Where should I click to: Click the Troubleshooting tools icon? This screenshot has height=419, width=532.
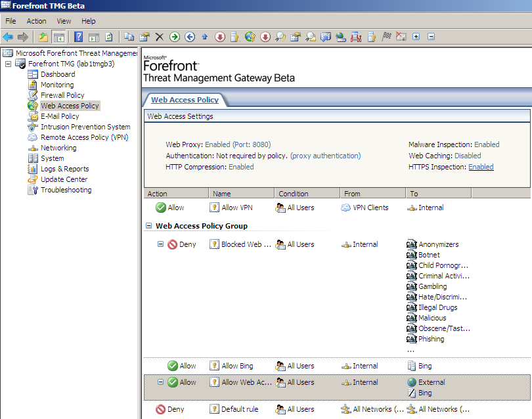(33, 190)
